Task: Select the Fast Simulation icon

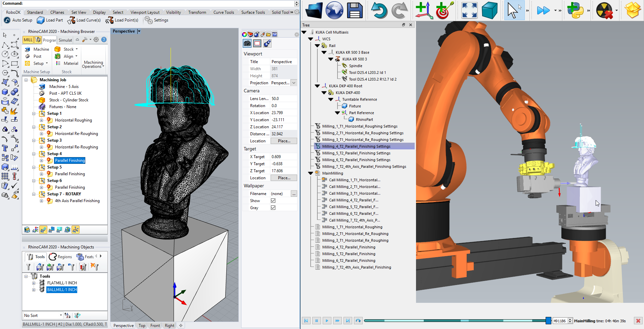Action: tap(543, 10)
